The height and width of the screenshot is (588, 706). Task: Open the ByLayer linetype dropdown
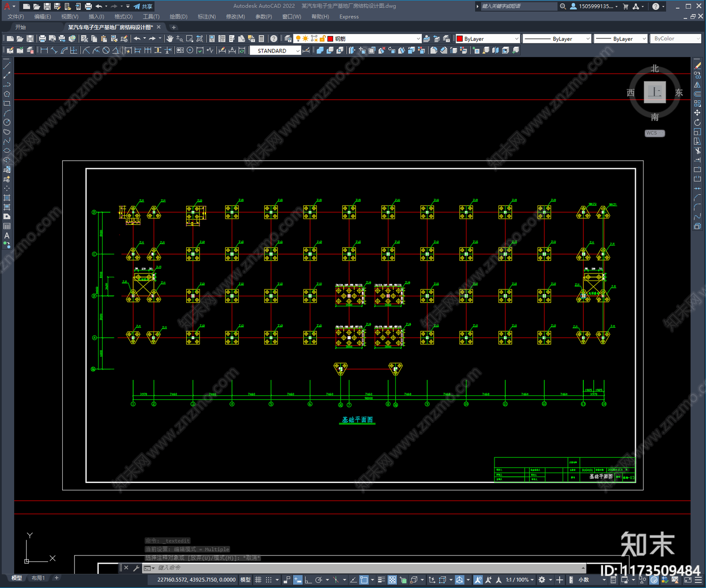tap(557, 39)
